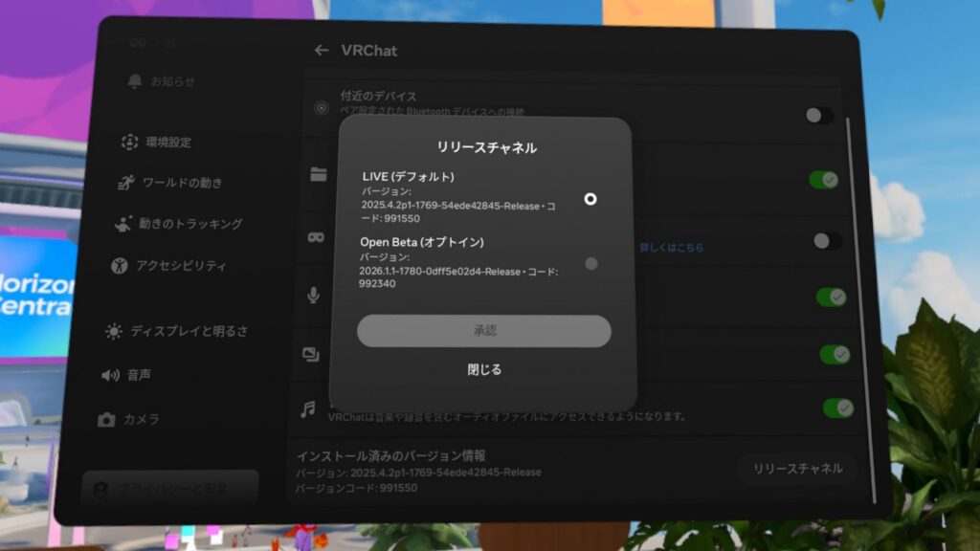Image resolution: width=980 pixels, height=551 pixels.
Task: Click the microphone permission icon
Action: (313, 295)
